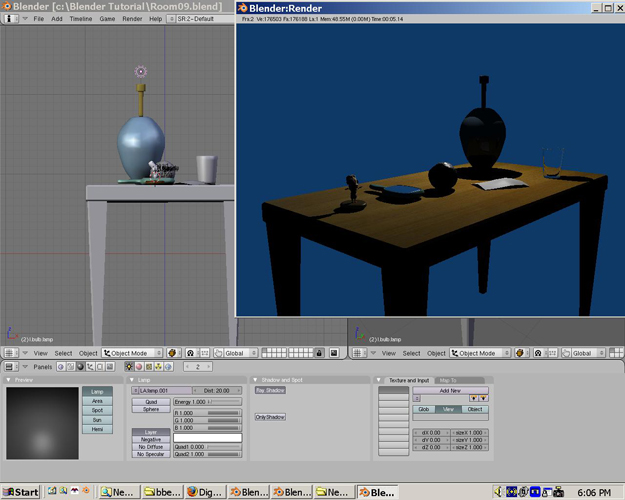Toggle the Ray Shadow button
The width and height of the screenshot is (625, 500).
point(270,390)
